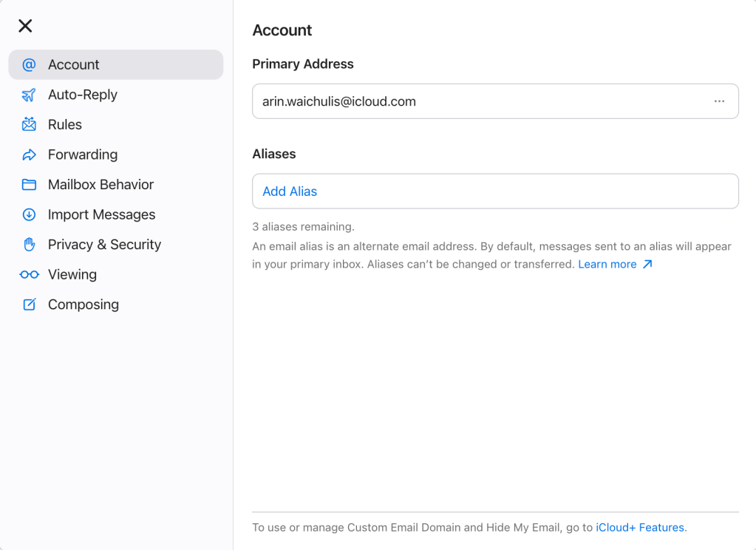
Task: Click the external link arrow beside Learn more
Action: pos(647,263)
